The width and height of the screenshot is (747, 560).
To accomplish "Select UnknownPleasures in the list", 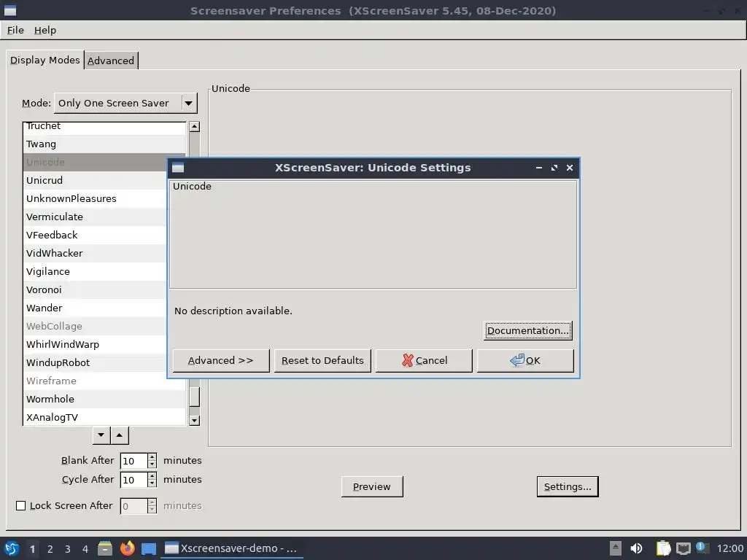I will (96, 198).
